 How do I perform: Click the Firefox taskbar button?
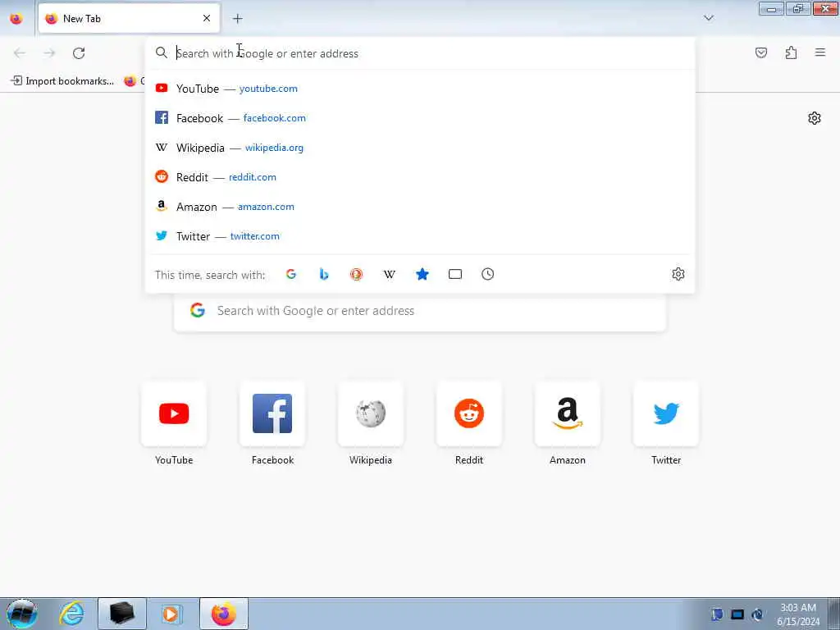[223, 614]
